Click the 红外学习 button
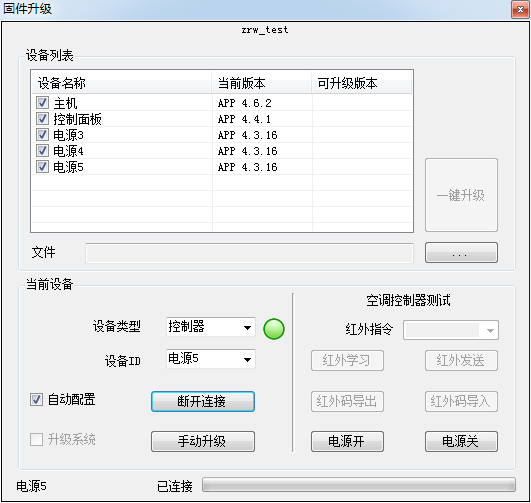The width and height of the screenshot is (531, 503). [347, 360]
